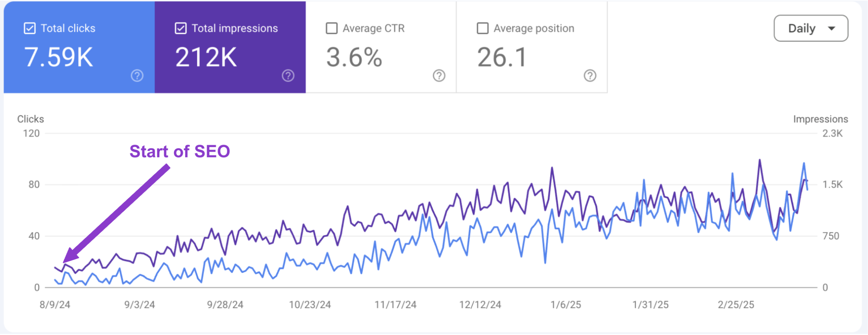Viewport: 868px width, 335px height.
Task: Click help icon on Average CTR card
Action: (x=439, y=76)
